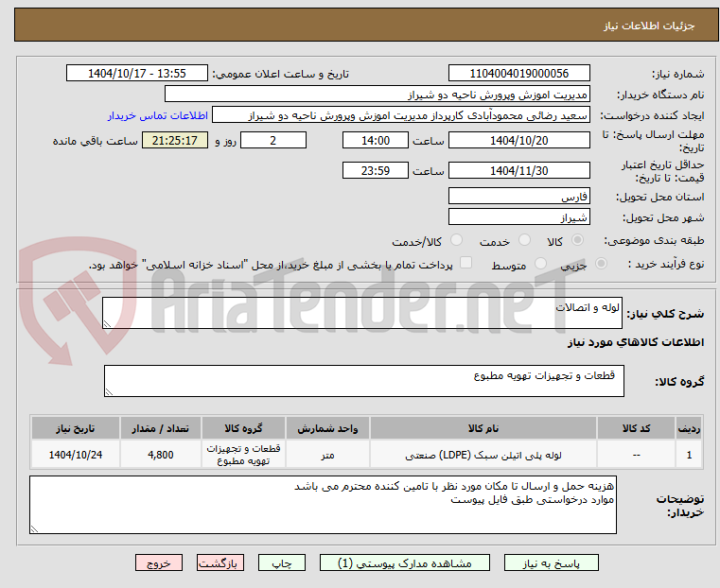The width and height of the screenshot is (720, 588).
Task: Click the LDPE pipe product name cell
Action: (483, 455)
